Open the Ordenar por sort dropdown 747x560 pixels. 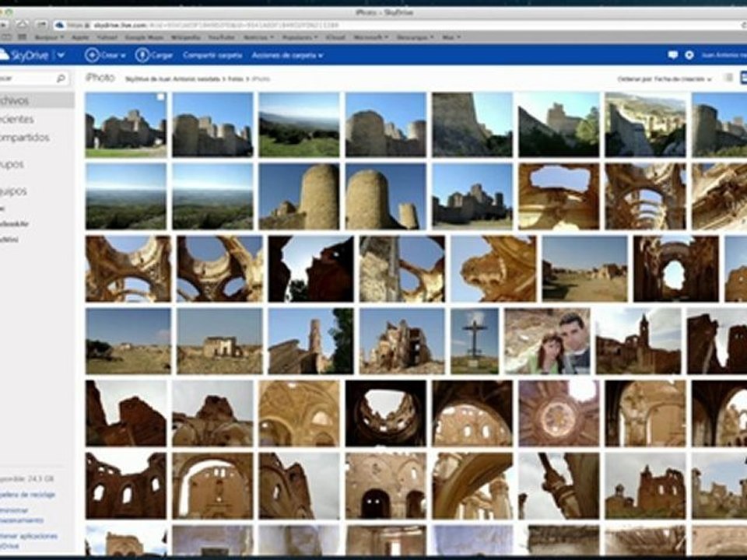(x=664, y=79)
